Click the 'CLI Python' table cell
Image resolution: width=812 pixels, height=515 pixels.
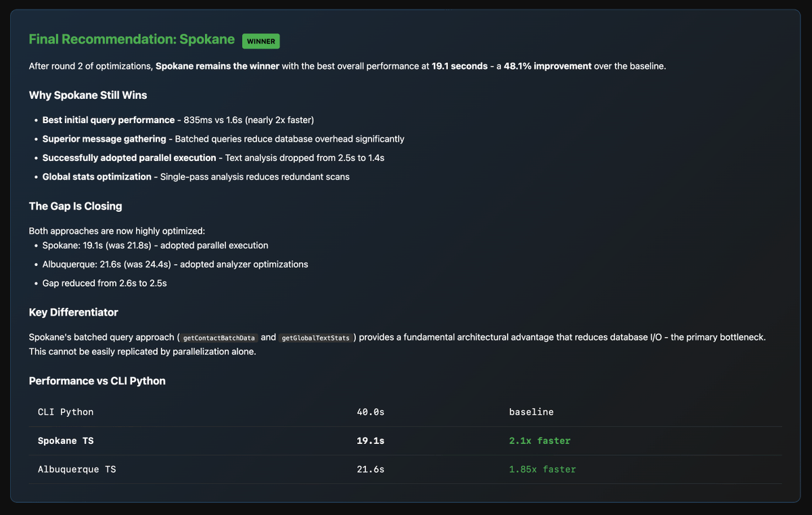(x=66, y=411)
